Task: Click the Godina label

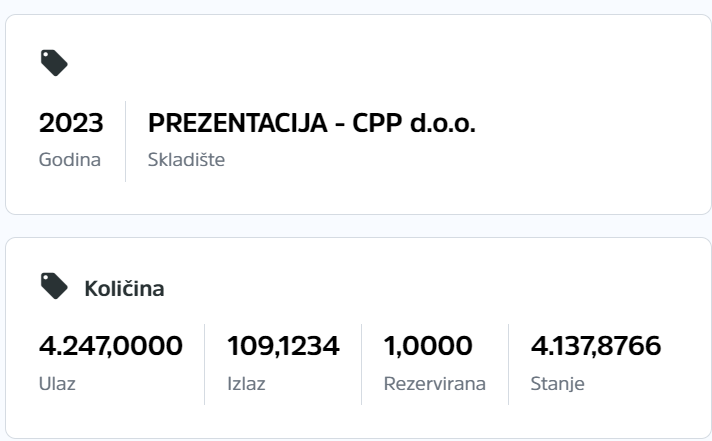Action: 69,160
